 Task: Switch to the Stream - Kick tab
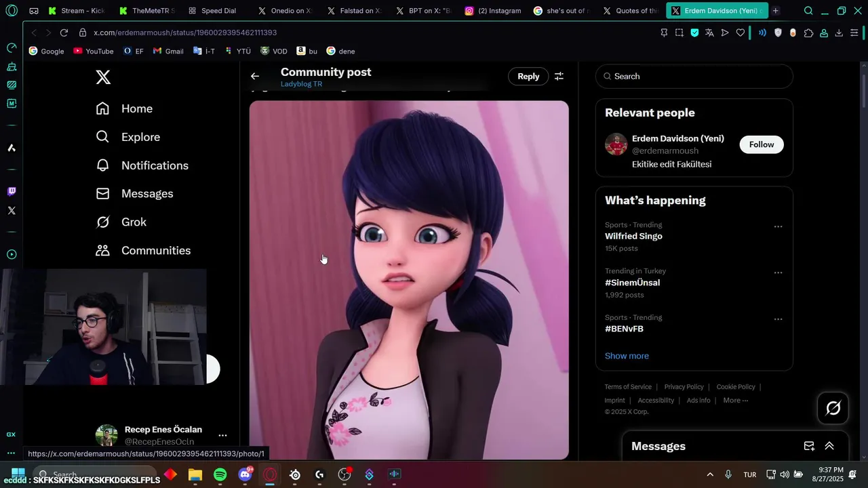[x=78, y=11]
